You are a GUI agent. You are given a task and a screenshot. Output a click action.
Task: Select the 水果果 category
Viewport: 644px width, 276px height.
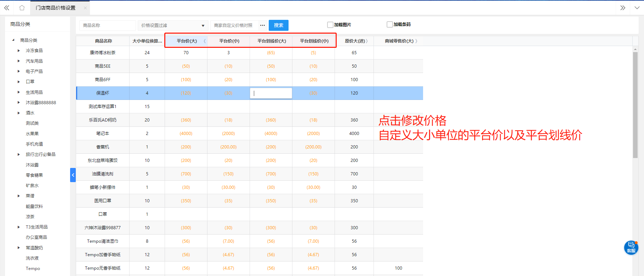(x=32, y=134)
